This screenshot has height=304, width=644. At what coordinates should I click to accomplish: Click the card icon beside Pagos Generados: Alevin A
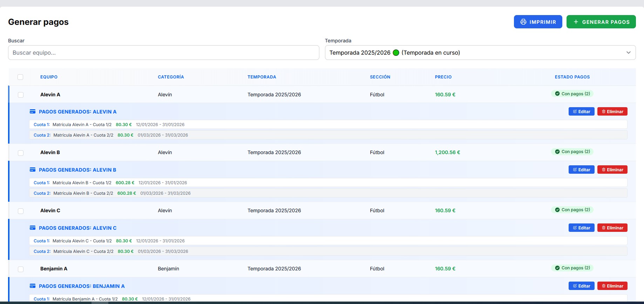[x=33, y=112]
